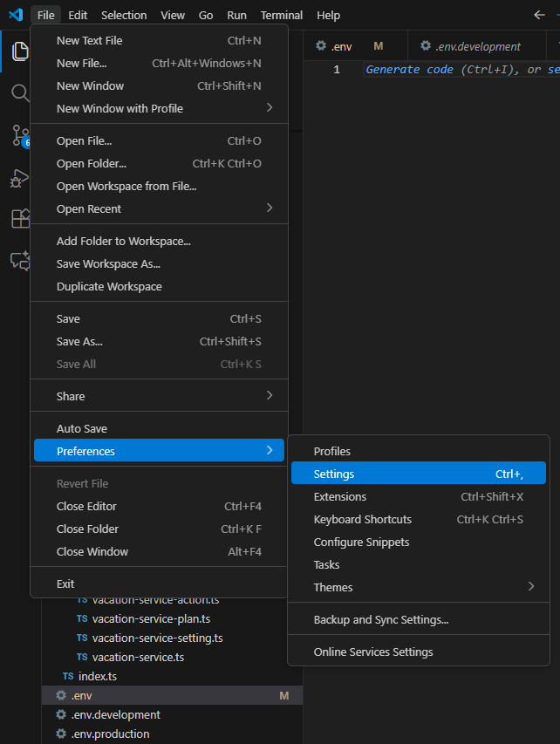Select .env.production file in explorer

click(x=110, y=734)
